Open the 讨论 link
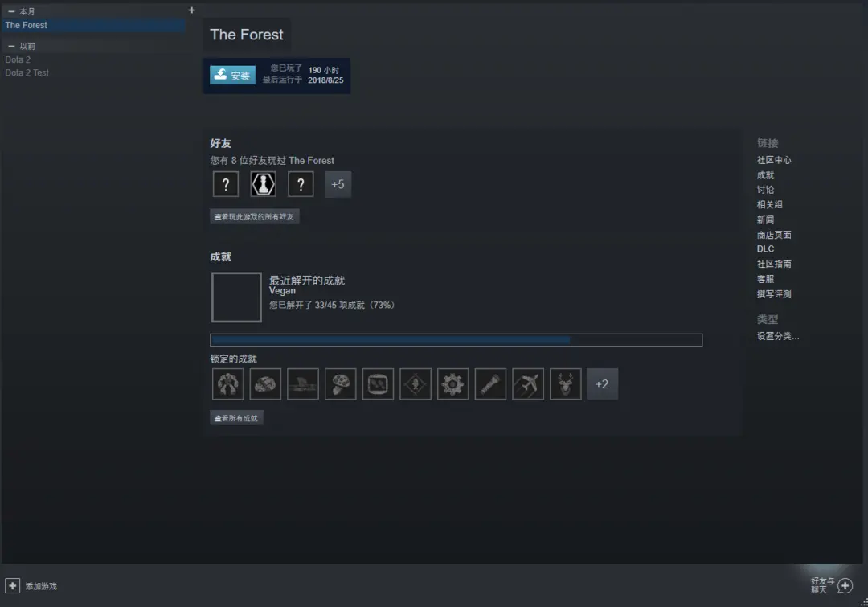 (766, 190)
